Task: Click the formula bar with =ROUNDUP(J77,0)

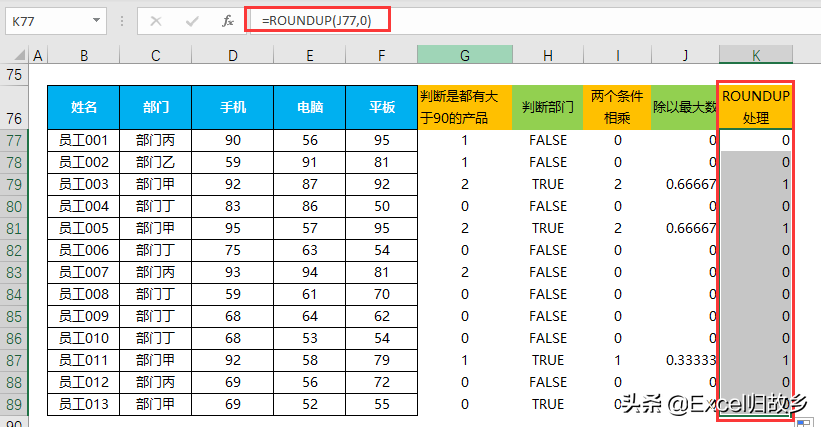Action: [534, 21]
